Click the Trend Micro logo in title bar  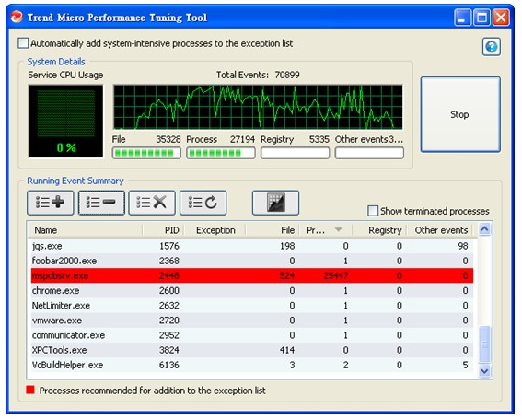pos(17,17)
